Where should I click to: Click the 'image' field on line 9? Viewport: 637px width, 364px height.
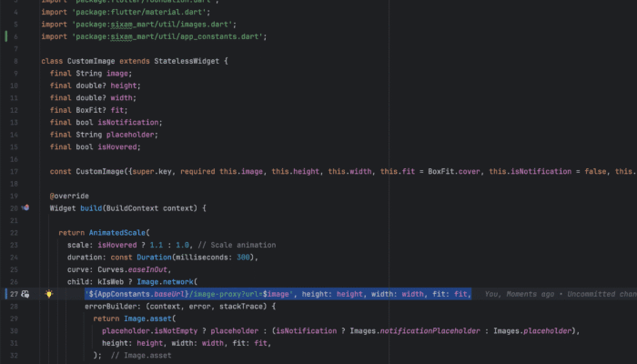117,74
